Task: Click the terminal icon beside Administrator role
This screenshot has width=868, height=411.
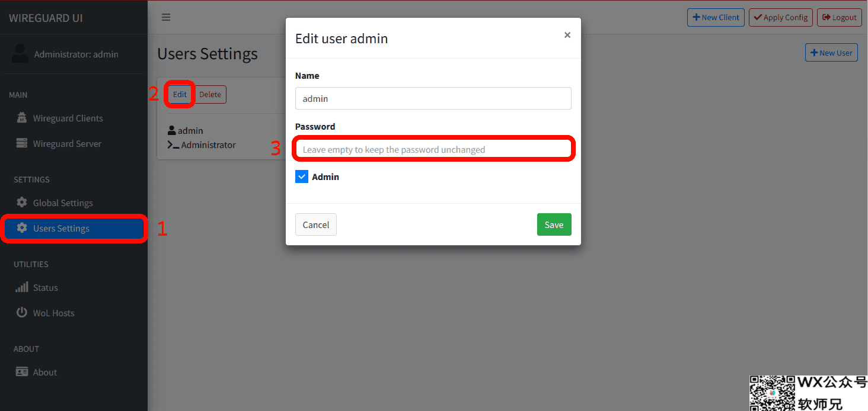Action: point(173,145)
